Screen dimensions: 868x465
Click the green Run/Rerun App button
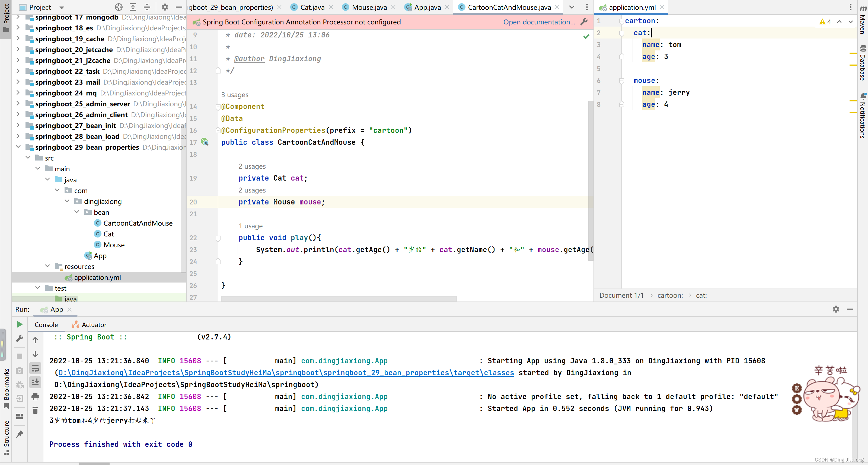(x=20, y=324)
